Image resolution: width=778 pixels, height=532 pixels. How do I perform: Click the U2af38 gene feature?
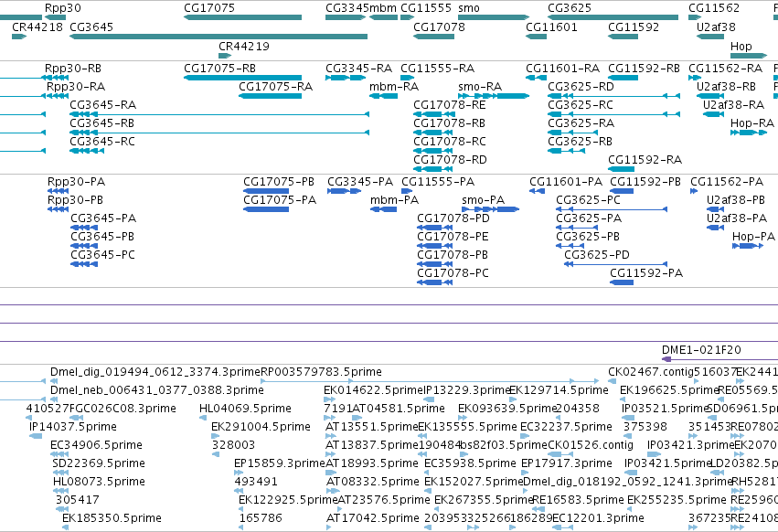[710, 37]
